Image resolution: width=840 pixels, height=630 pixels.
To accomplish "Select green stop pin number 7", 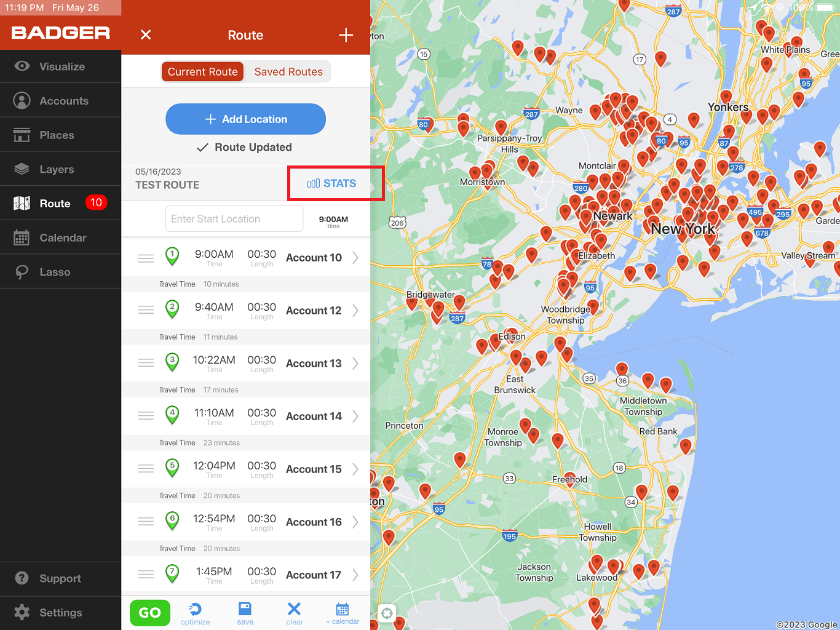I will coord(172,574).
